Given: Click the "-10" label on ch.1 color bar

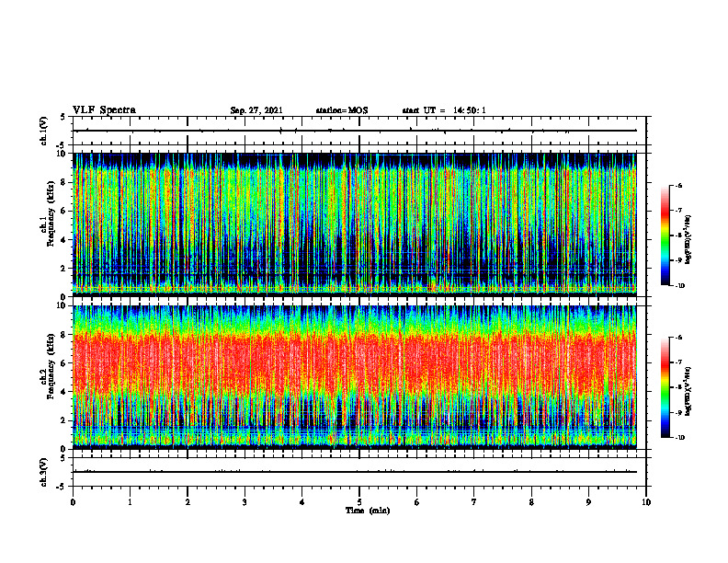Looking at the screenshot, I should click(679, 286).
